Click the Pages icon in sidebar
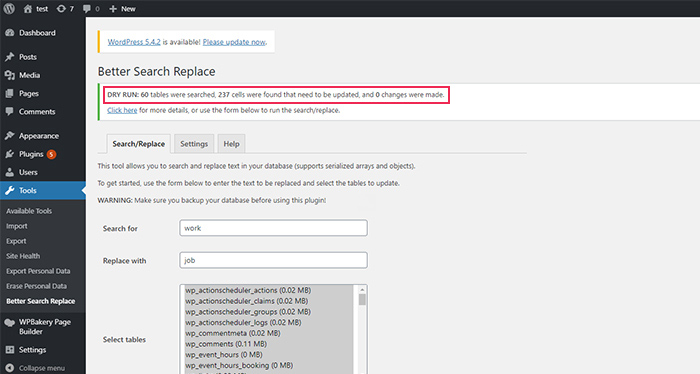 tap(9, 93)
